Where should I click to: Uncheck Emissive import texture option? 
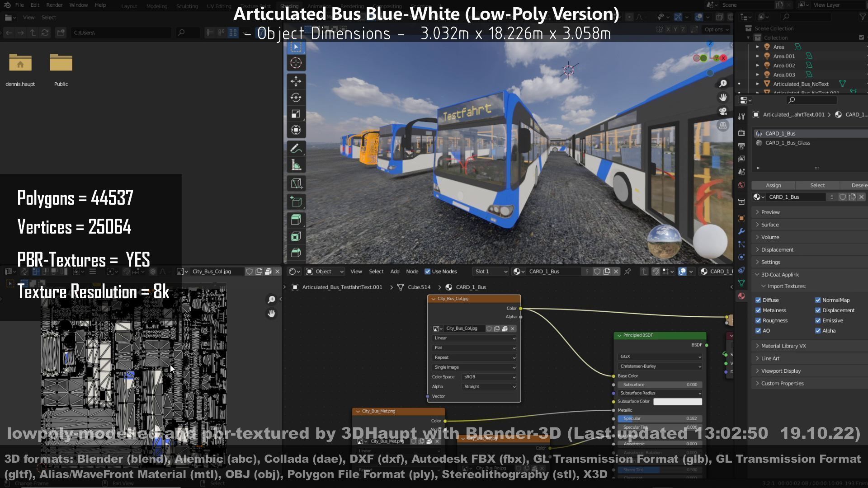point(818,321)
